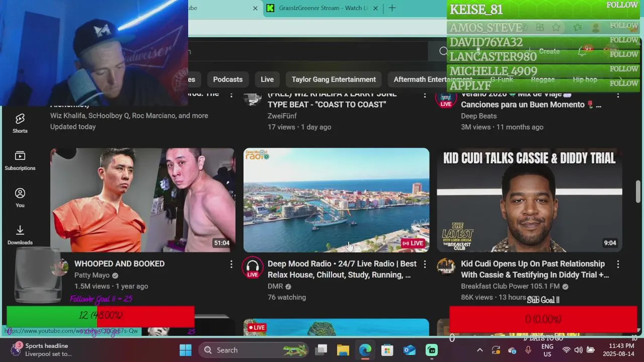644x362 pixels.
Task: Open more options for COAST TO COAST beat
Action: pyautogui.click(x=425, y=95)
